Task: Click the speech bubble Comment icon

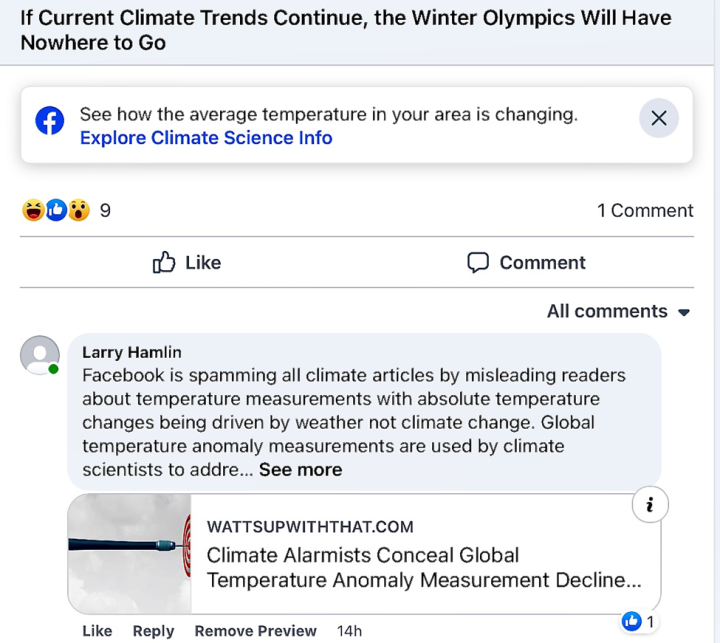Action: 478,263
